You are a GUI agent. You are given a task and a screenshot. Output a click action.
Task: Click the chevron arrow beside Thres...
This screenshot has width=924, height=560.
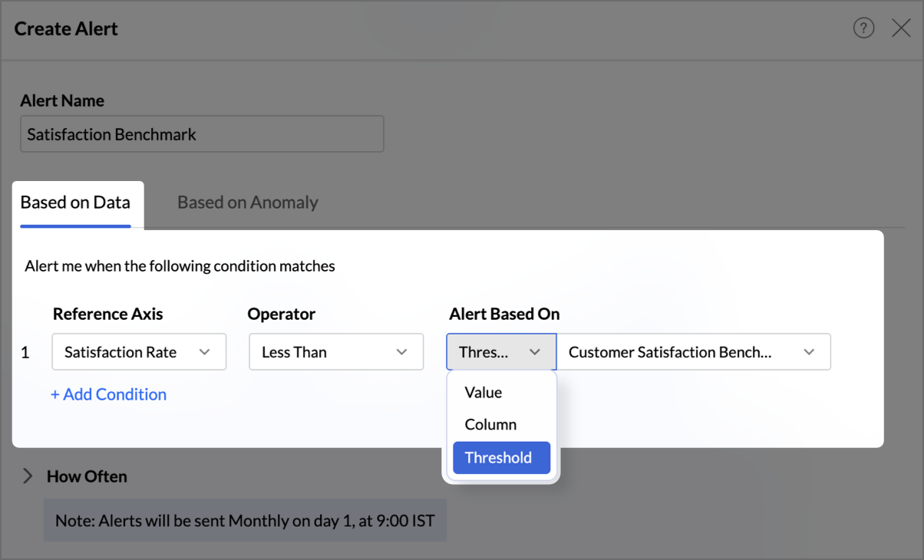(x=535, y=352)
